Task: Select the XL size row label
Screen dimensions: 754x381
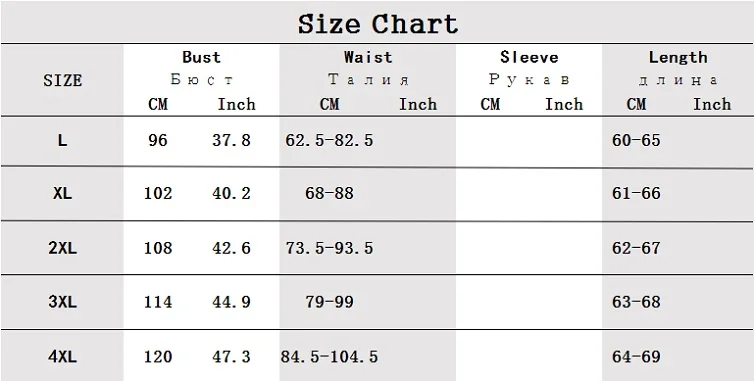Action: click(63, 193)
